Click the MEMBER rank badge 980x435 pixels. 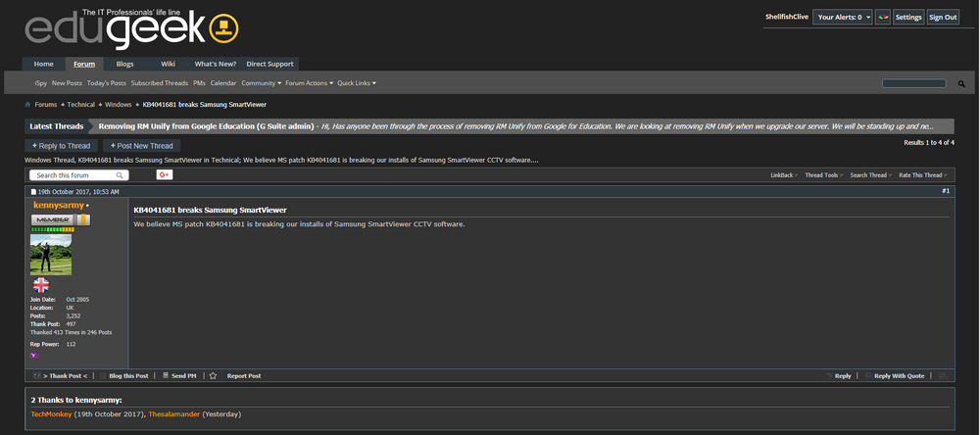[61, 220]
